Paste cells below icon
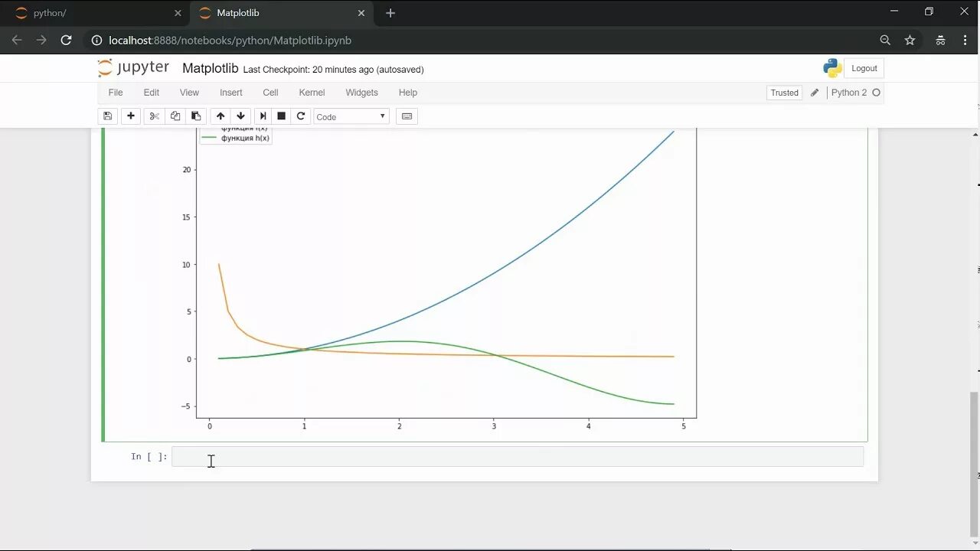 tap(196, 116)
